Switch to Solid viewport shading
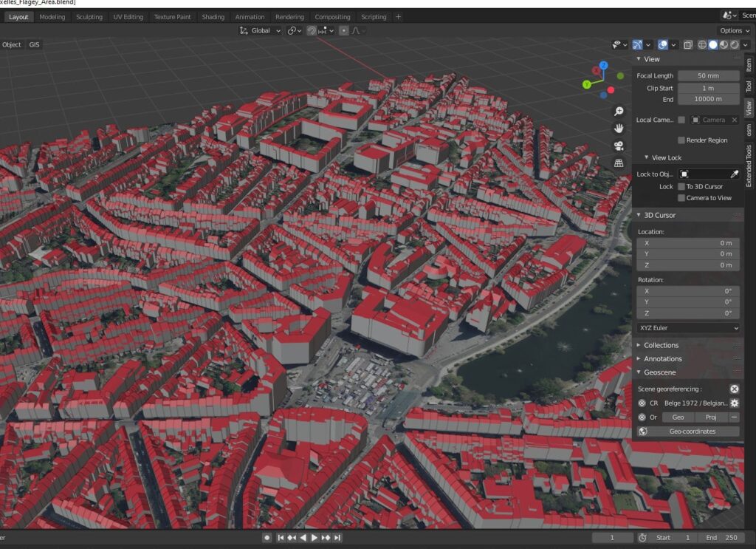 pos(712,44)
